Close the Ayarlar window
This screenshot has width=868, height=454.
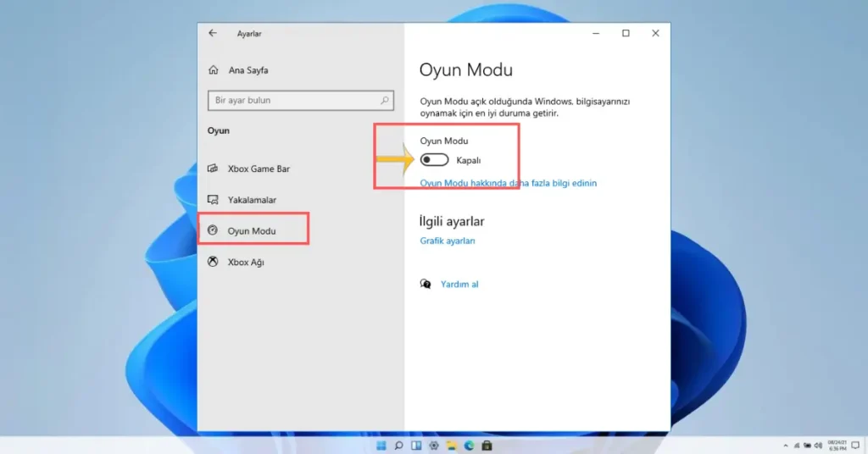(x=655, y=33)
